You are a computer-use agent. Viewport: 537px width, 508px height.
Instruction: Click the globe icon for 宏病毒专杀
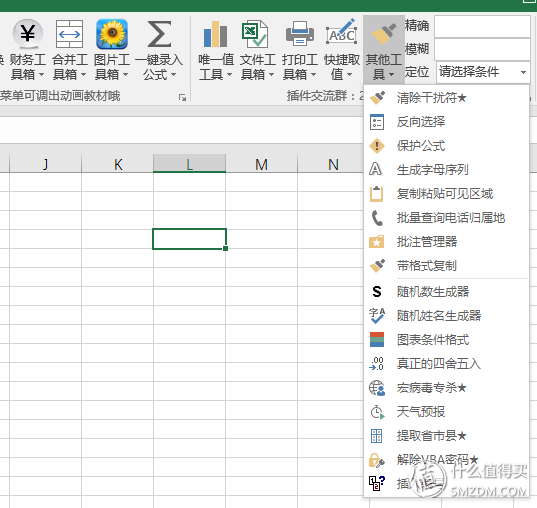(x=377, y=388)
